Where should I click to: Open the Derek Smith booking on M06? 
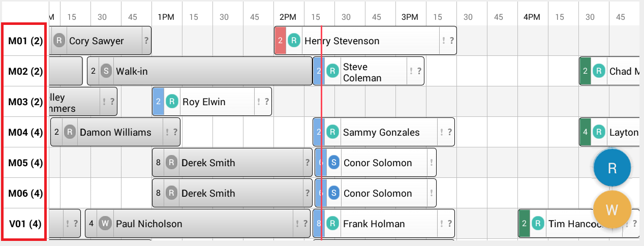click(232, 193)
